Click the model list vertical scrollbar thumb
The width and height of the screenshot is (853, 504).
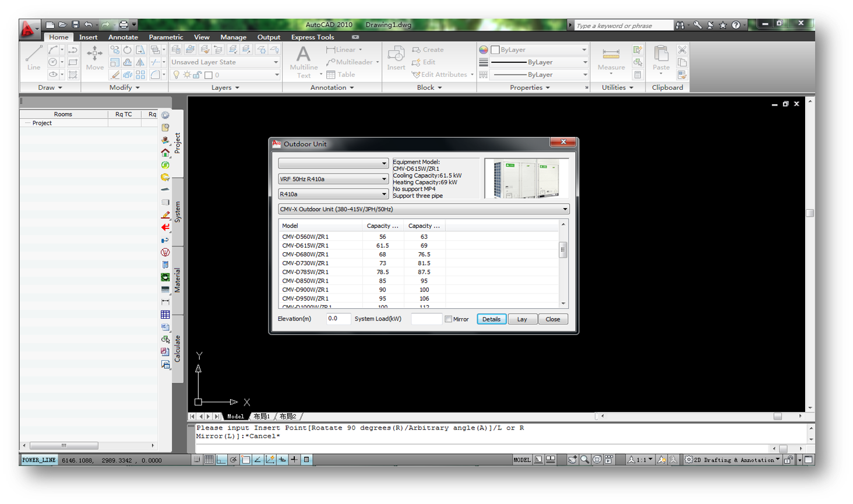point(563,249)
